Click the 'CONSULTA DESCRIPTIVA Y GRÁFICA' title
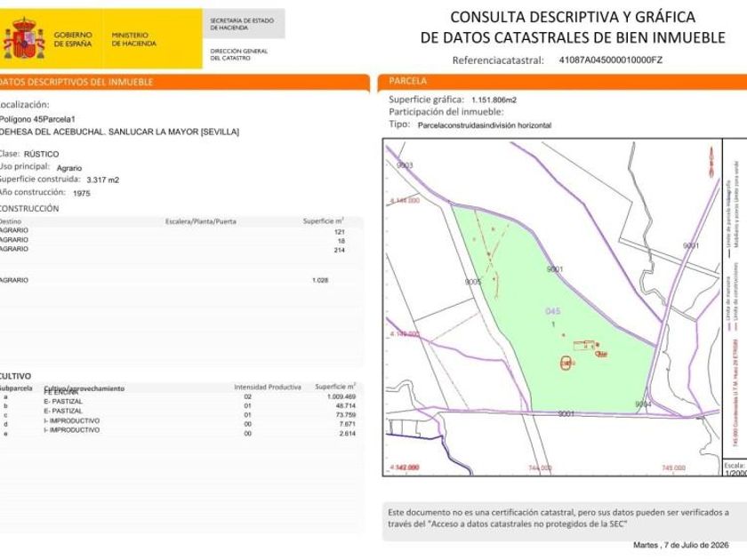 (x=573, y=17)
